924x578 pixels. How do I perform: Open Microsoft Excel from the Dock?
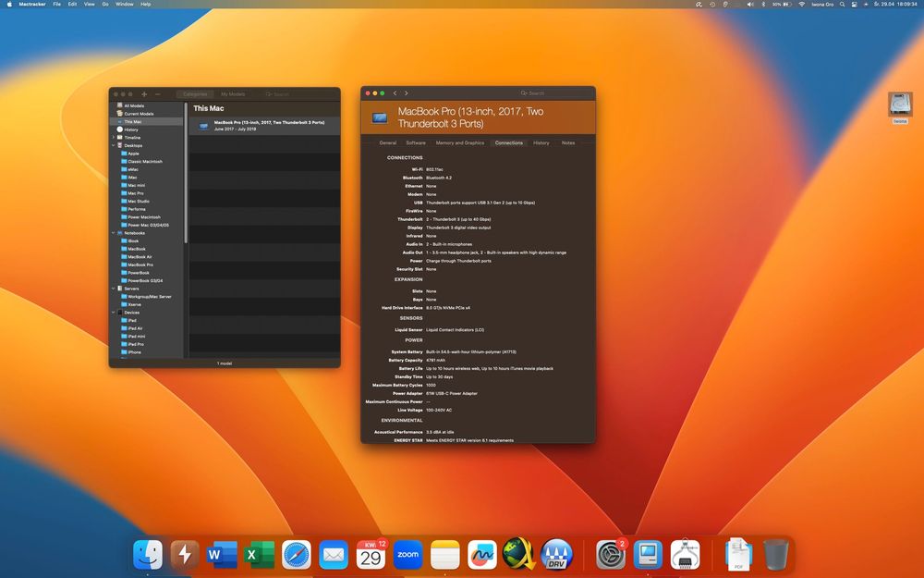click(x=259, y=554)
